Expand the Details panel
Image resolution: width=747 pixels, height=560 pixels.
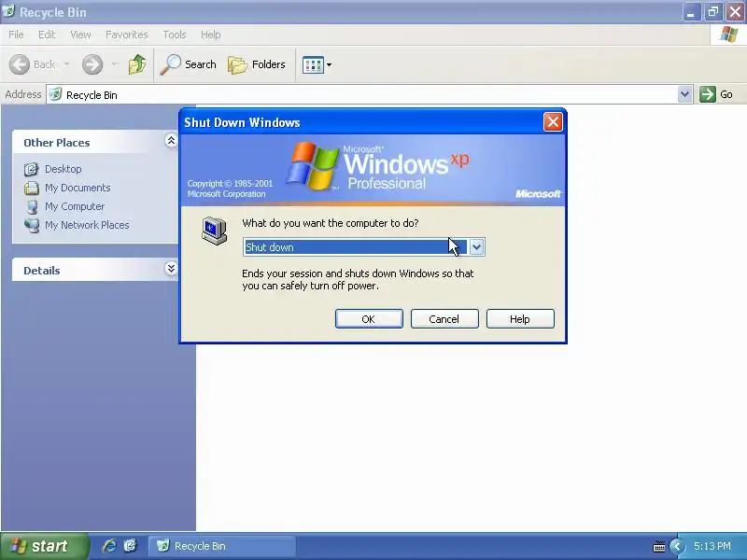coord(171,269)
